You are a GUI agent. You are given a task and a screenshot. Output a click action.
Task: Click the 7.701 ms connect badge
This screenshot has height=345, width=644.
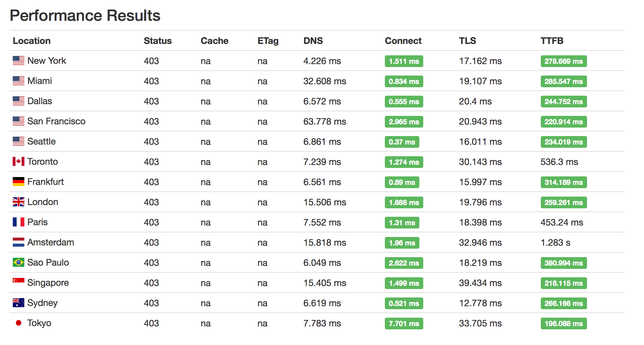click(404, 324)
